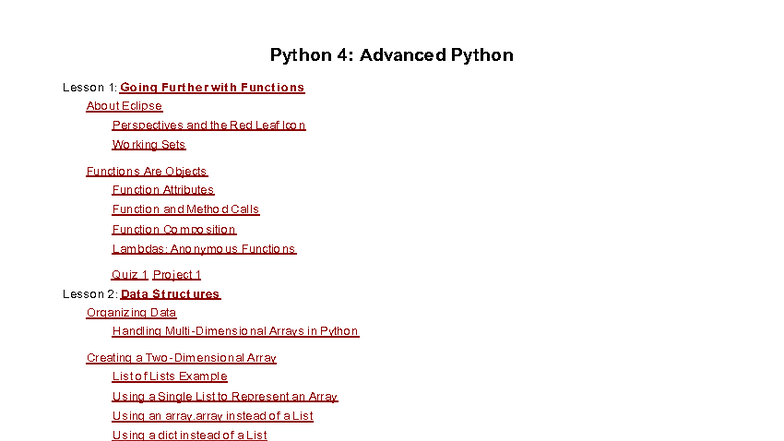
Task: Click the Organizing Data link
Action: (131, 313)
